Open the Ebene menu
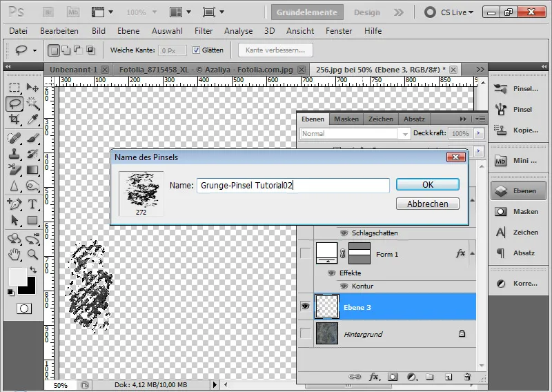 [x=128, y=31]
